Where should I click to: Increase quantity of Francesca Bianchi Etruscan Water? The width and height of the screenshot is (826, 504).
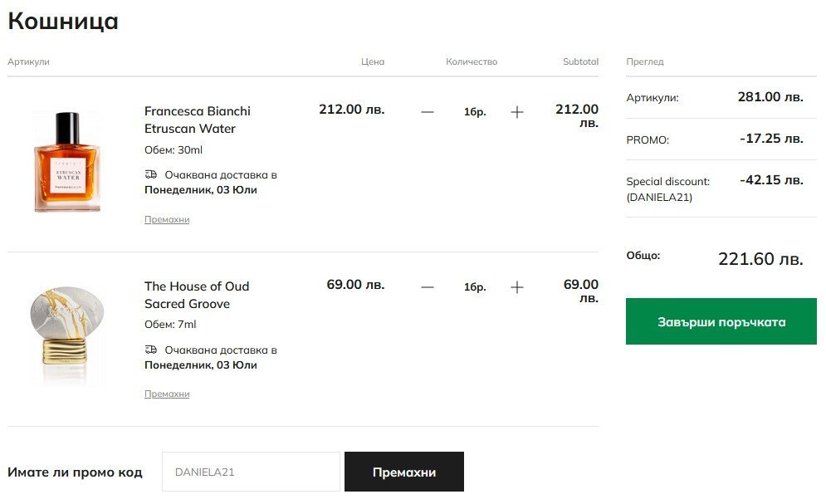[517, 112]
